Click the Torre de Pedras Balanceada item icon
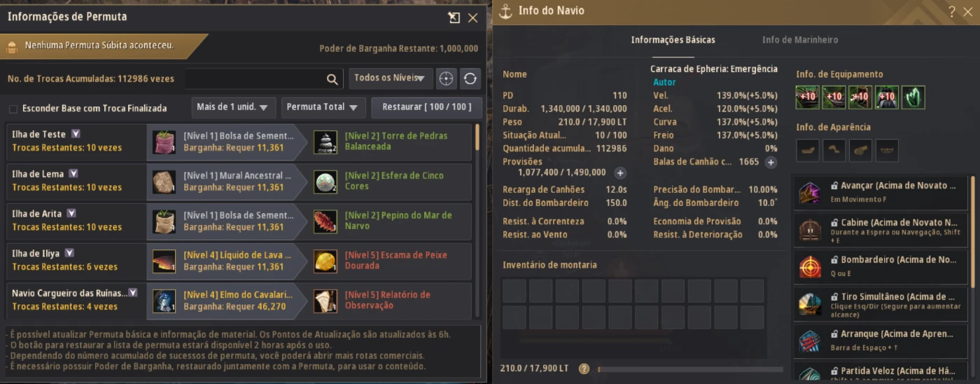This screenshot has height=384, width=980. coord(325,142)
